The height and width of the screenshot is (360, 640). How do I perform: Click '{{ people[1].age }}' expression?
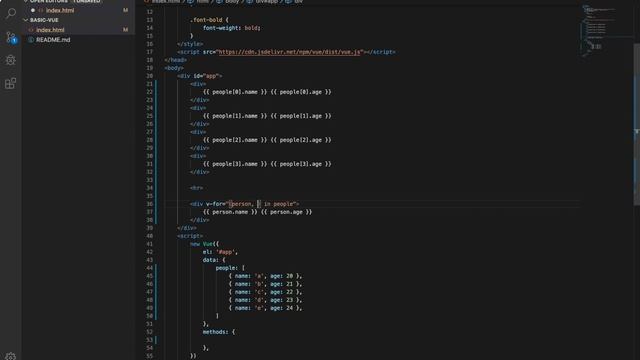301,116
